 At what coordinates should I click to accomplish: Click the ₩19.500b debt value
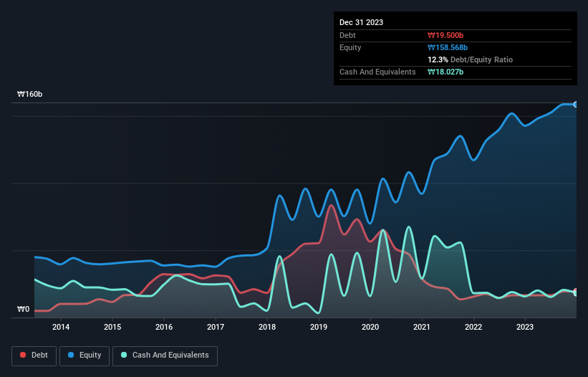445,35
